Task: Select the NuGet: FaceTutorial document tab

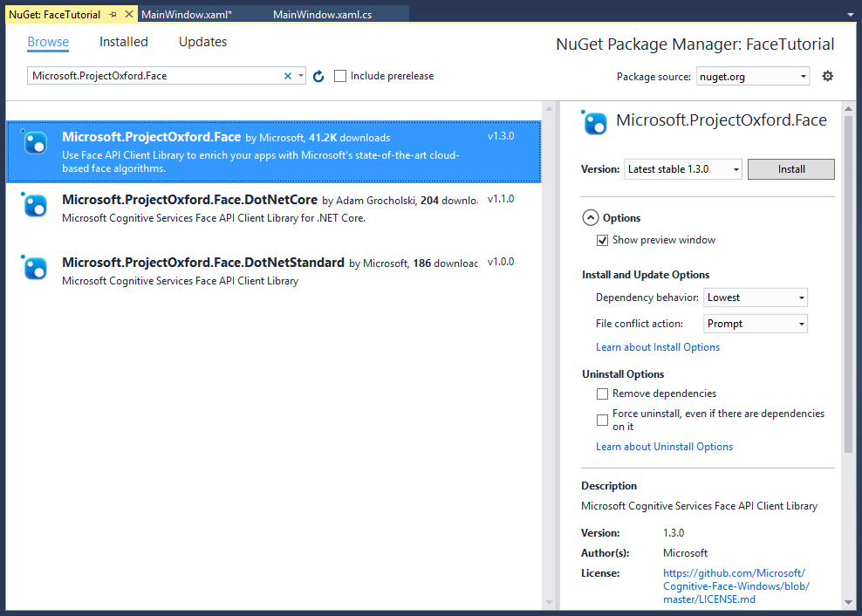Action: click(x=54, y=15)
